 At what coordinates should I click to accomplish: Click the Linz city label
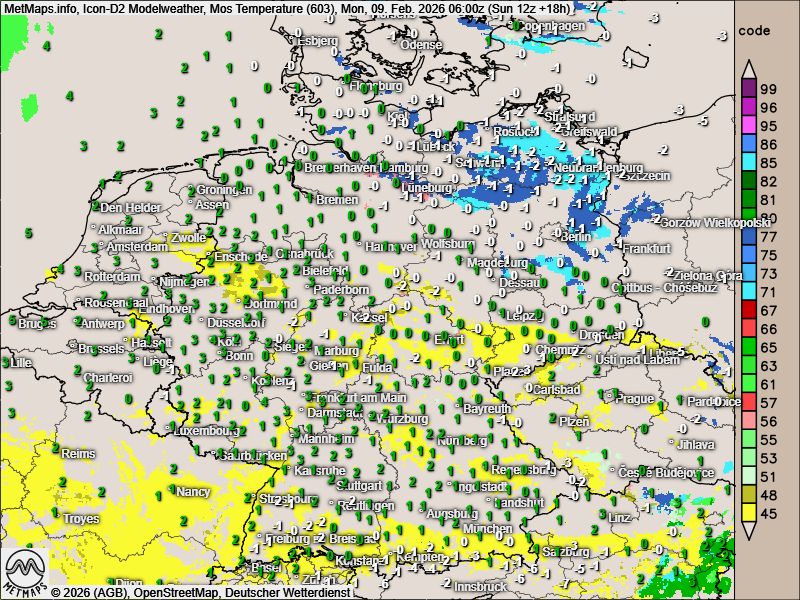[619, 517]
